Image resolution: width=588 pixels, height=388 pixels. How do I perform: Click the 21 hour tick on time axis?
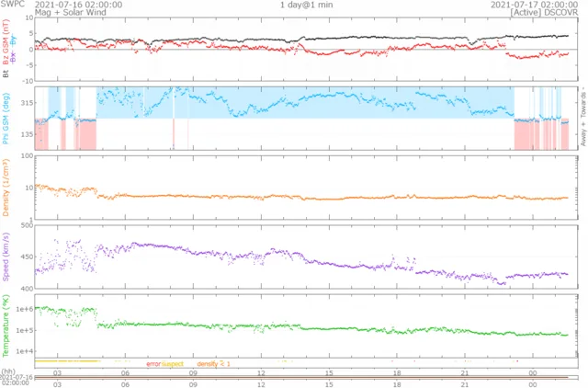[466, 371]
